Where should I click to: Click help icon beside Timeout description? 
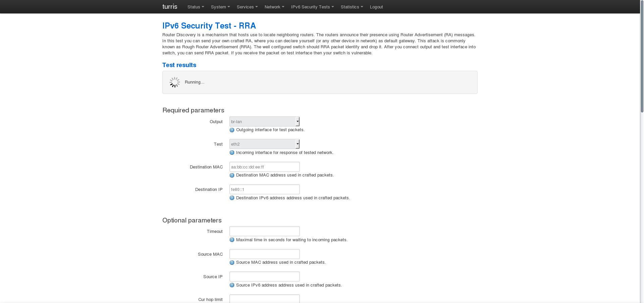[232, 240]
